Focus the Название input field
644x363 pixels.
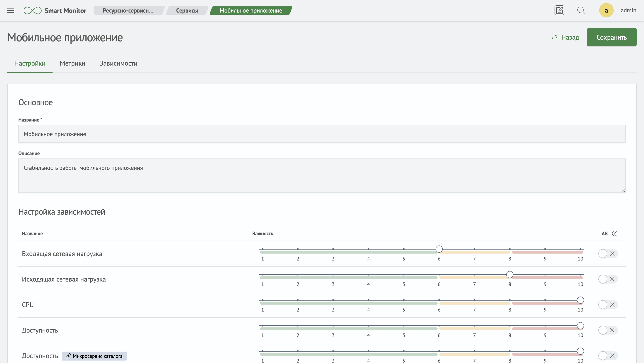[322, 134]
